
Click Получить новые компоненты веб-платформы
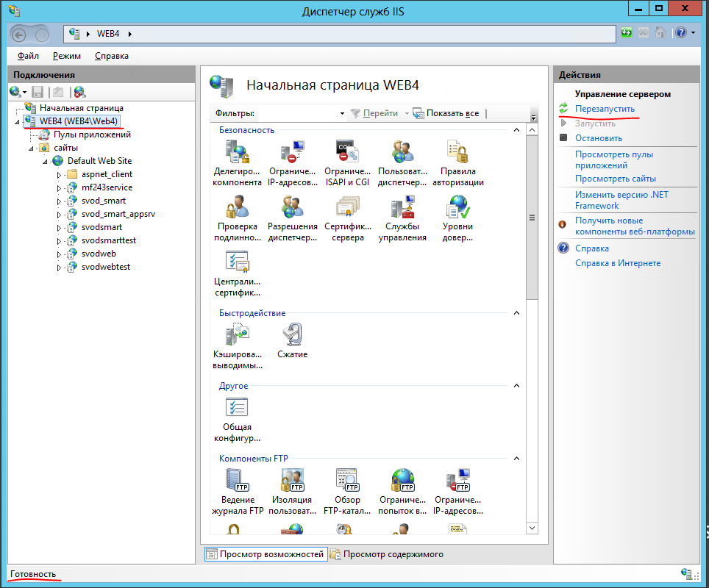pyautogui.click(x=635, y=226)
